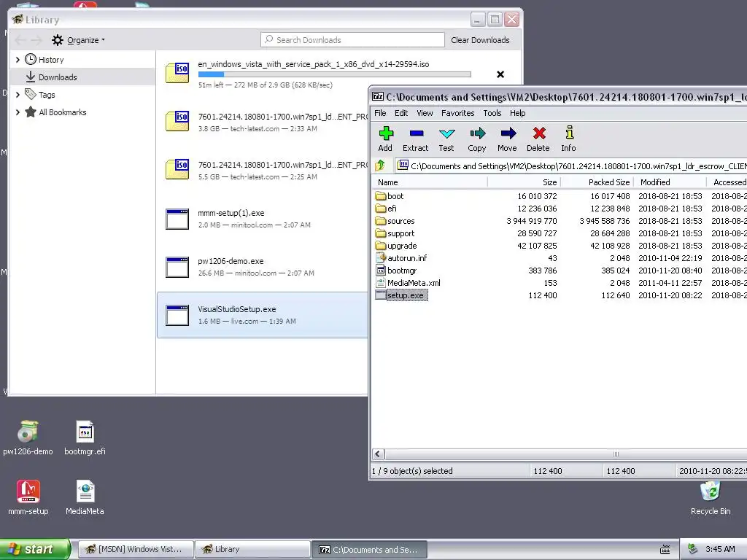Select the 5.5 GB win7sp1 ISO download
This screenshot has height=560, width=747.
263,171
